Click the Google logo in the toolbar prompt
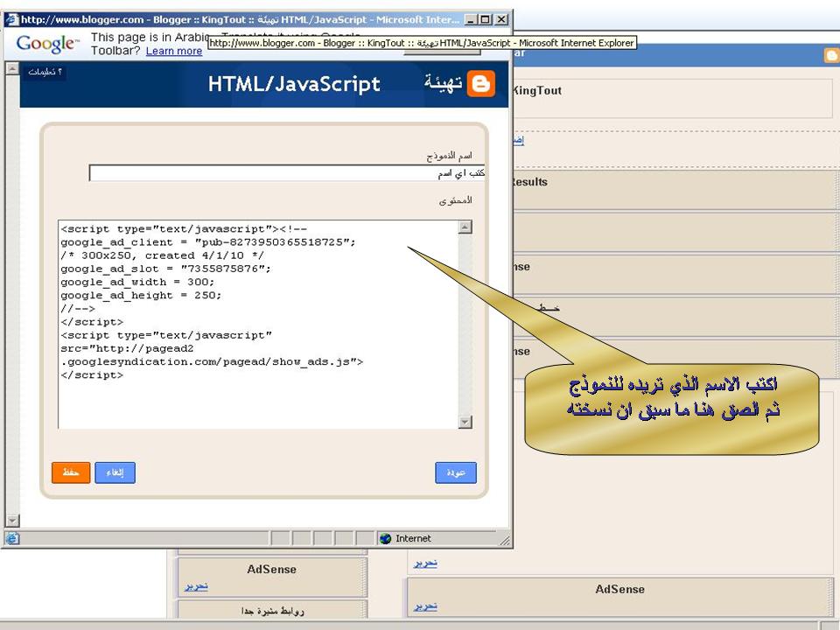 click(47, 44)
